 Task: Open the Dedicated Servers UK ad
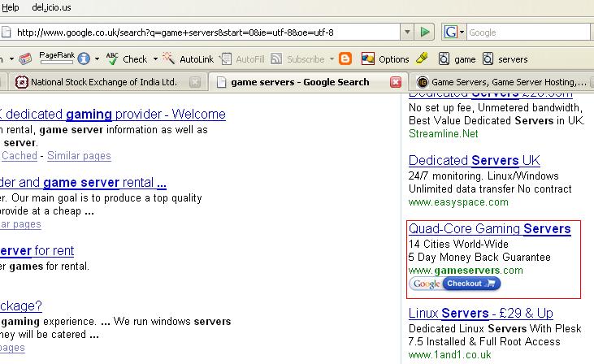coord(475,161)
